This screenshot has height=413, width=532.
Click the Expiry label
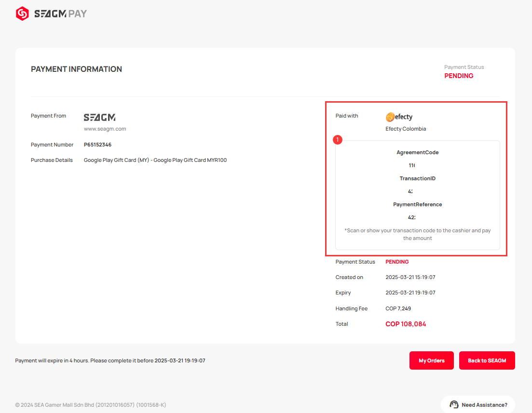pos(343,293)
